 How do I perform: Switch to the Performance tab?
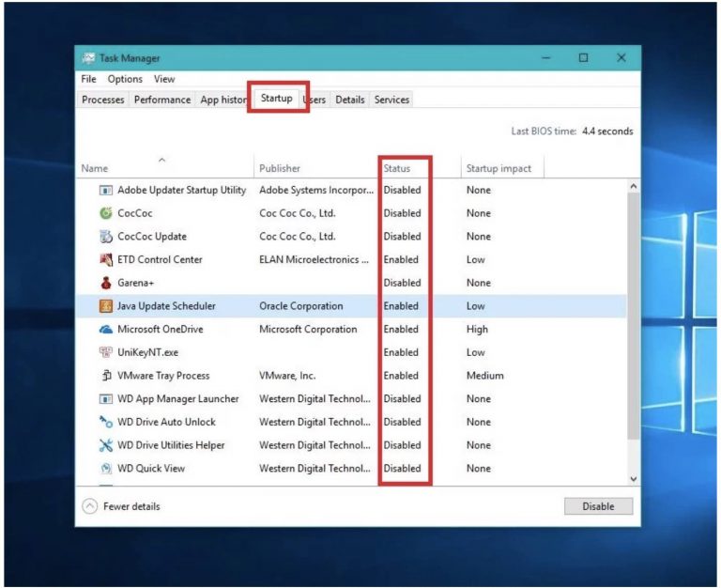pyautogui.click(x=162, y=100)
